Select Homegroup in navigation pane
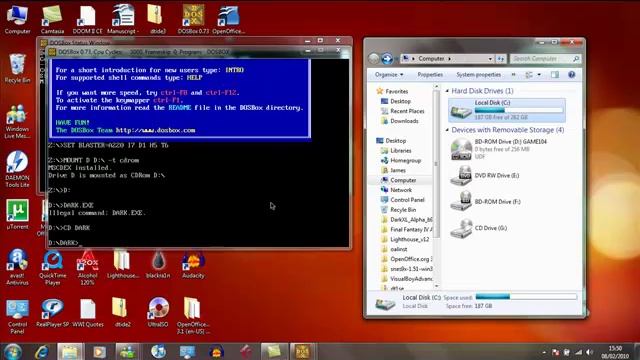This screenshot has width=640, height=360. (x=405, y=160)
